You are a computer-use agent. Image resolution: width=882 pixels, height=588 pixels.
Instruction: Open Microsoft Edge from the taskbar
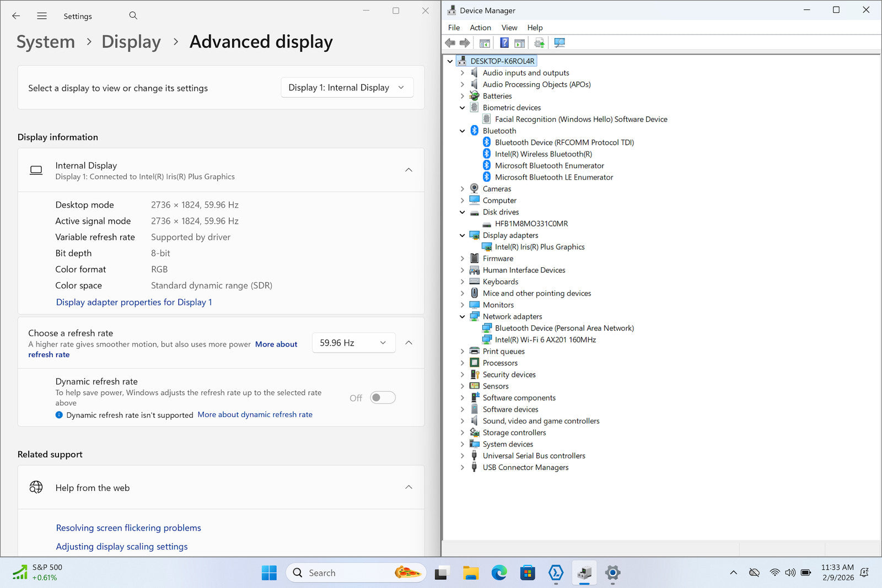click(x=499, y=573)
